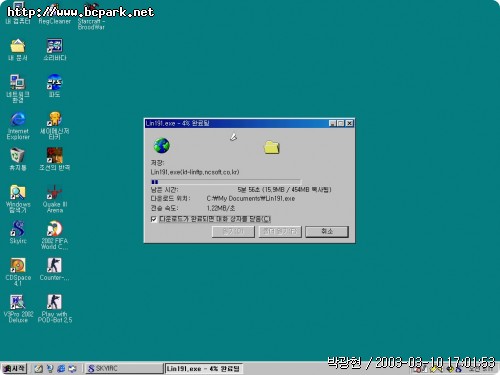The image size is (500, 375).
Task: Launch the Starcraft - Brood War shortcut
Action: click(x=91, y=15)
